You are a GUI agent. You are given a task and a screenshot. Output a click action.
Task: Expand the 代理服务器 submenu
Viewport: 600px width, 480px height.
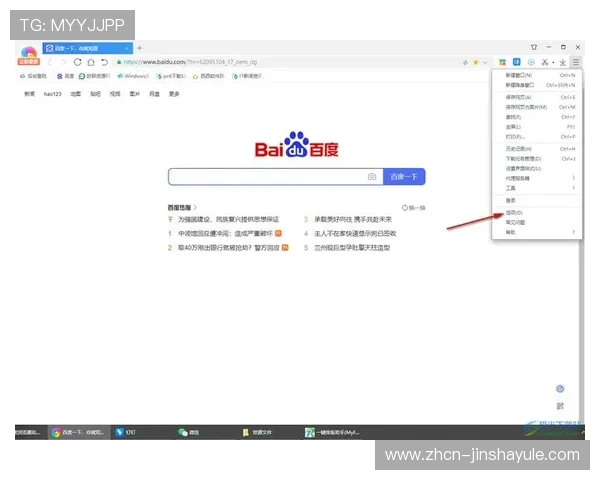(x=573, y=177)
